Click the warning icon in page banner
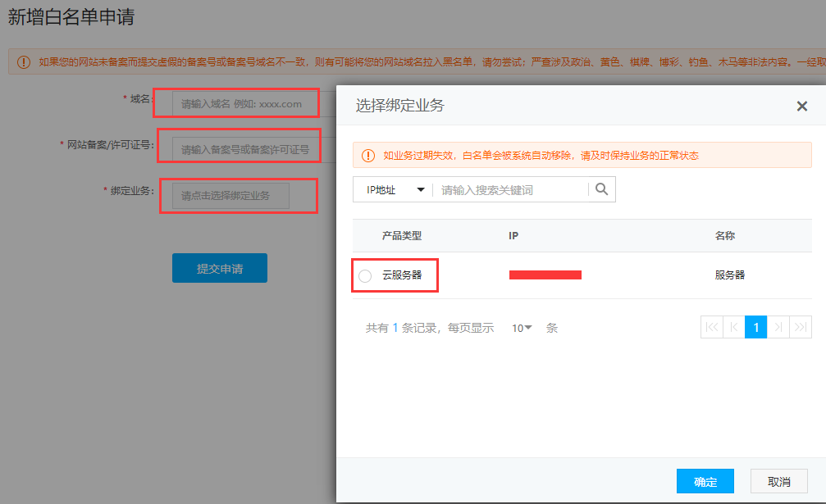 [x=23, y=61]
